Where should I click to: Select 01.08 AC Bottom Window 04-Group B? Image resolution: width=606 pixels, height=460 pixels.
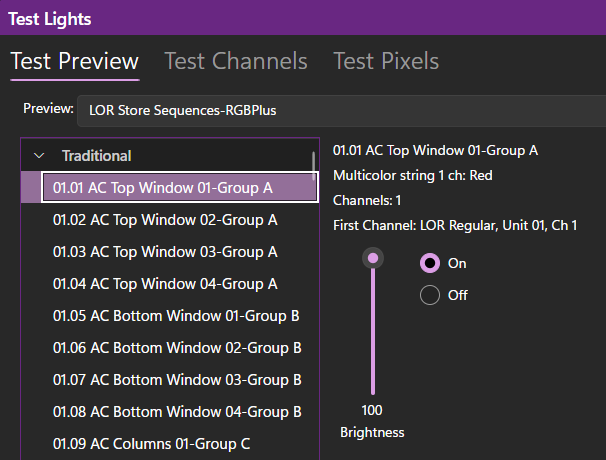point(176,412)
